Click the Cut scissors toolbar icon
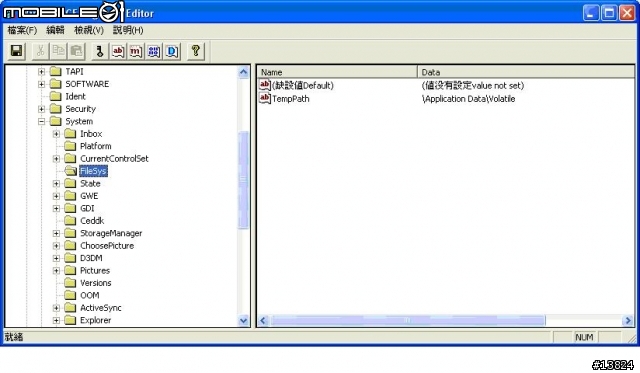The image size is (640, 373). [40, 51]
